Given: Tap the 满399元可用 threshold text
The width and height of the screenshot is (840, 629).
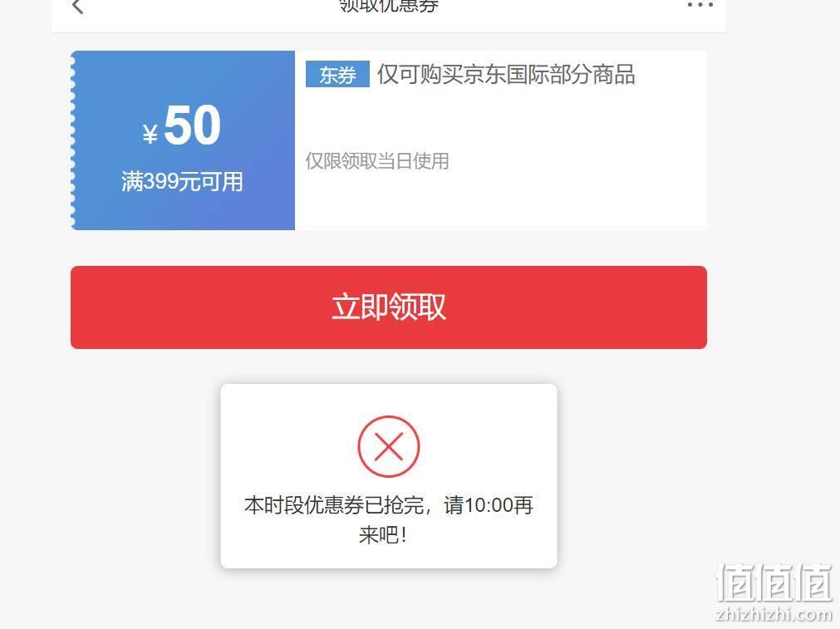Looking at the screenshot, I should pos(182,181).
